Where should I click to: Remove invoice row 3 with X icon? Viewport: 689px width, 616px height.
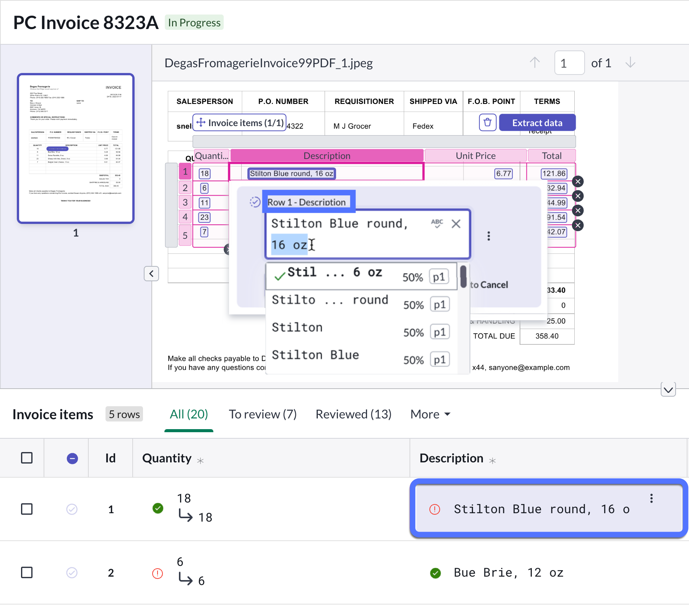tap(578, 211)
